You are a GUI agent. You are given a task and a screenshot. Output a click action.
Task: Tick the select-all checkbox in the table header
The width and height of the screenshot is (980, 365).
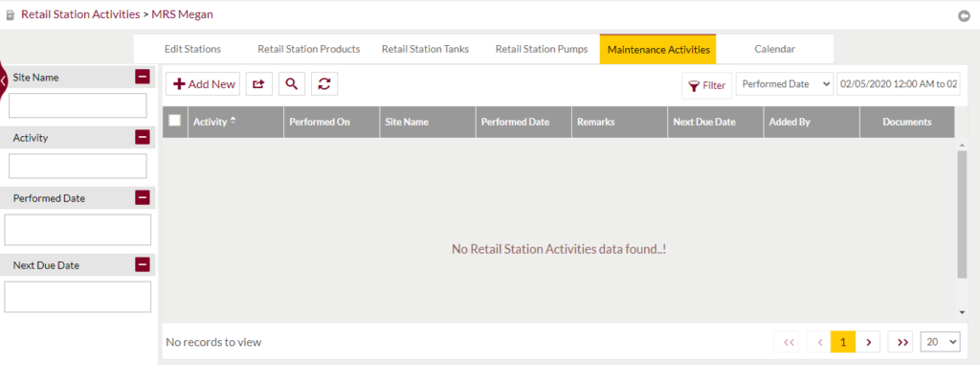click(175, 120)
